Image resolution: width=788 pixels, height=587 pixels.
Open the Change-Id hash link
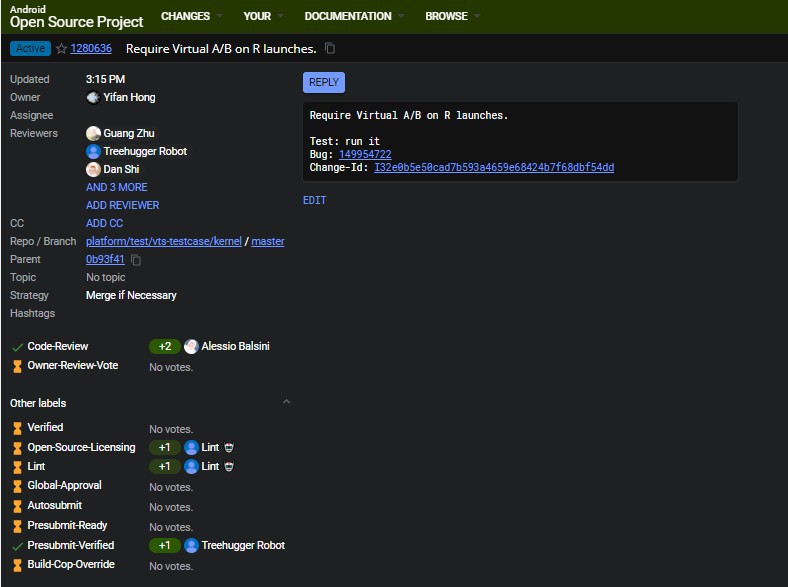(x=494, y=167)
